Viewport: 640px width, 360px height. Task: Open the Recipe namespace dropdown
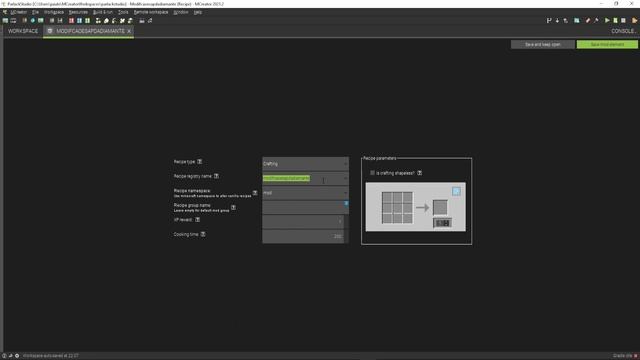point(305,193)
